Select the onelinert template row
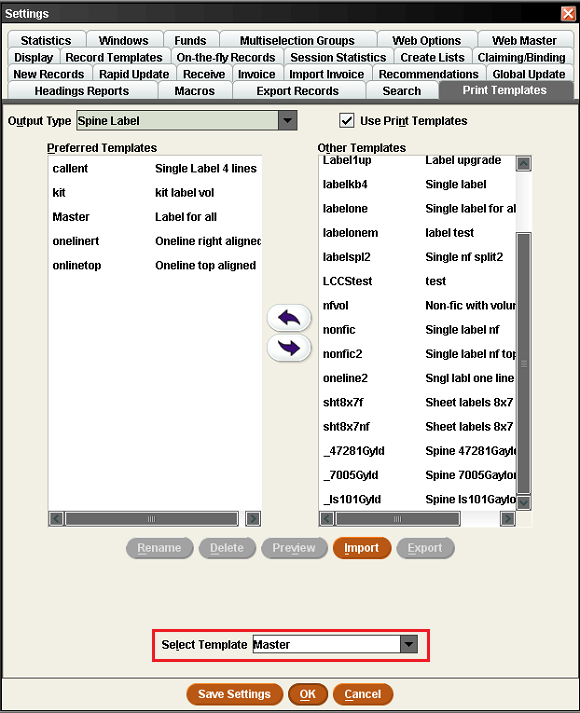The image size is (580, 713). click(x=155, y=241)
